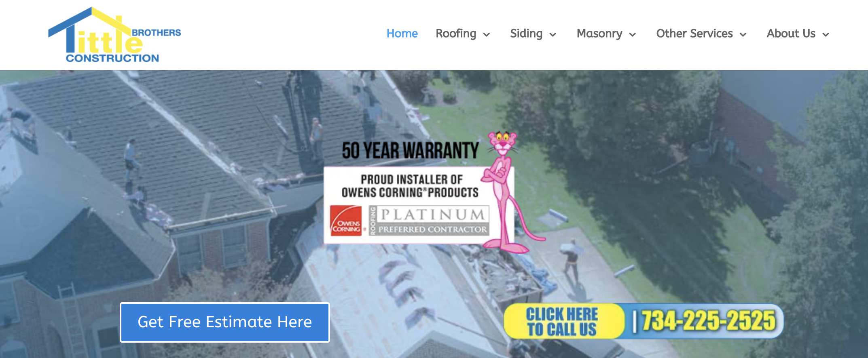The image size is (868, 358).
Task: Click the Owens Corning red logo
Action: (x=346, y=221)
